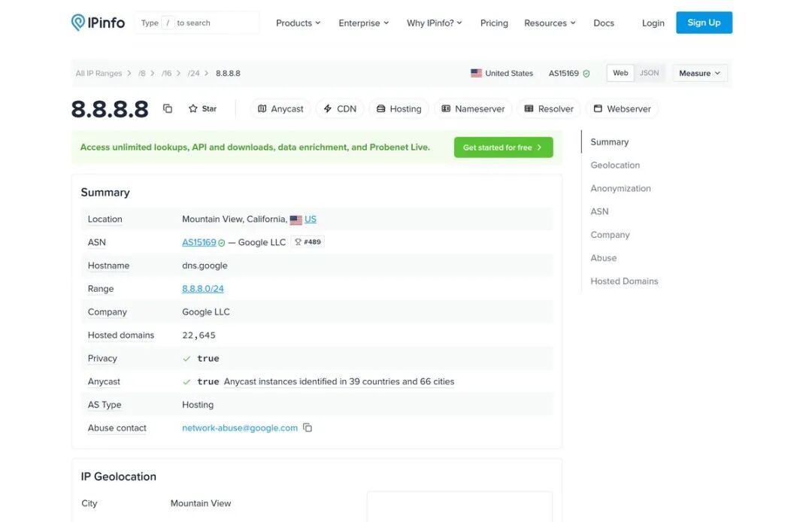Viewport: 812px width, 522px height.
Task: Go to All IP Ranges breadcrumb
Action: click(x=98, y=74)
